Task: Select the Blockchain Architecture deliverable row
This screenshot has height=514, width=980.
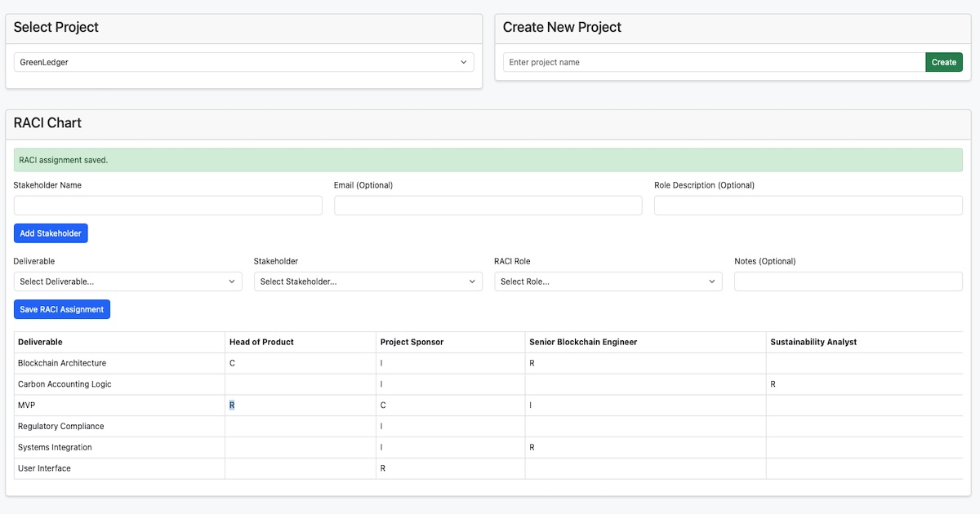Action: [x=62, y=363]
